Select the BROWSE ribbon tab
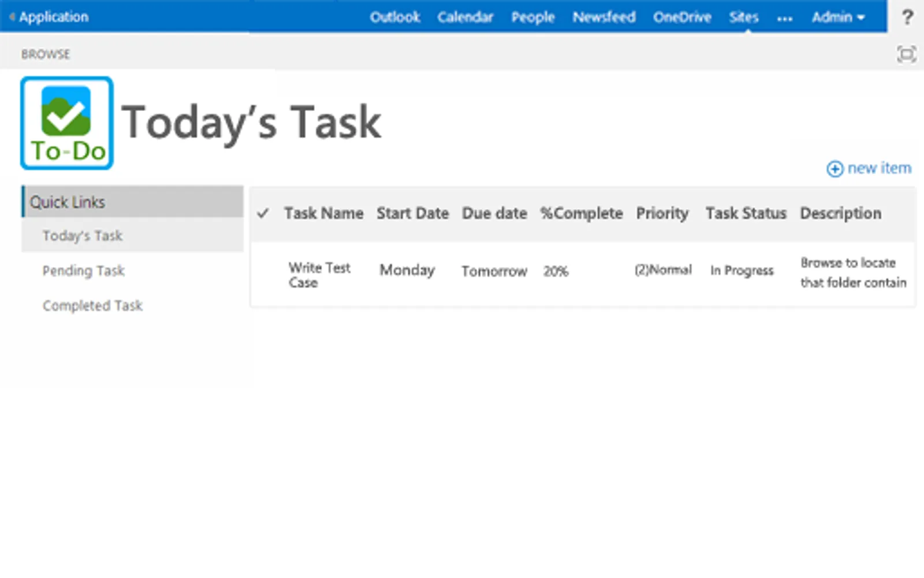Viewport: 924px width, 578px height. 46,54
